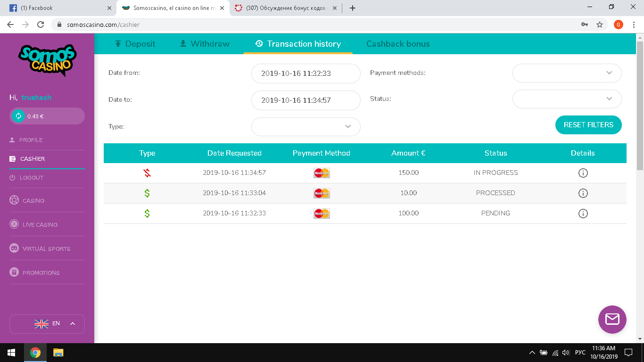The height and width of the screenshot is (362, 644).
Task: Open File Explorer from the taskbar
Action: (x=58, y=353)
